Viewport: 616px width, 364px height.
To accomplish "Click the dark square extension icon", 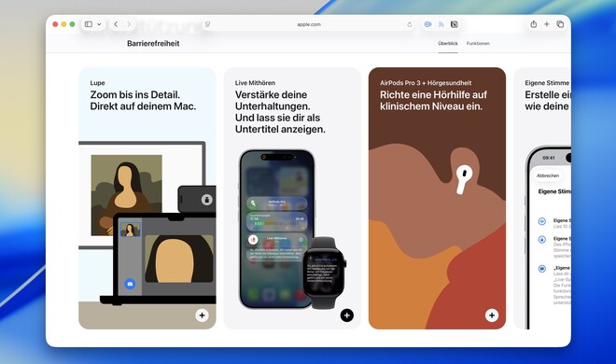I will click(x=455, y=24).
